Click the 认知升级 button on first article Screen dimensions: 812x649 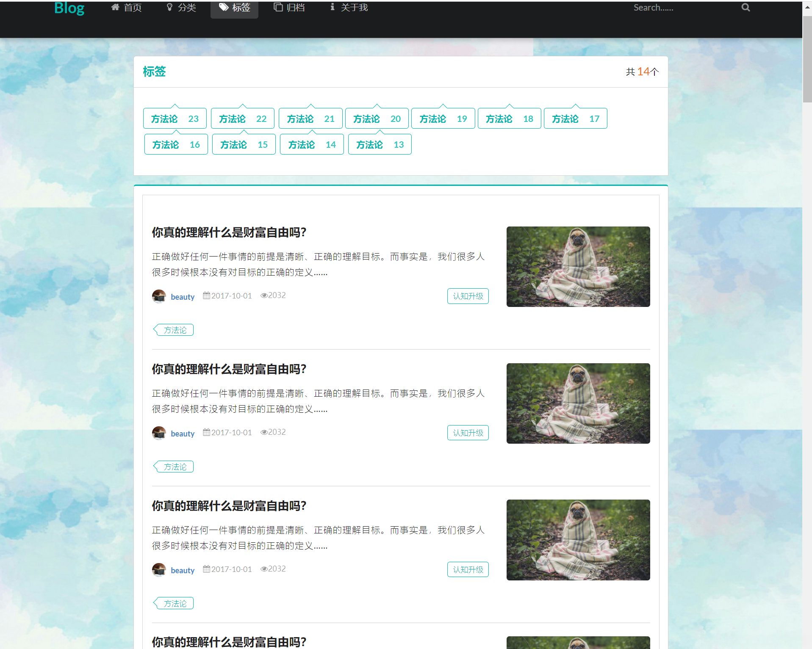tap(468, 296)
